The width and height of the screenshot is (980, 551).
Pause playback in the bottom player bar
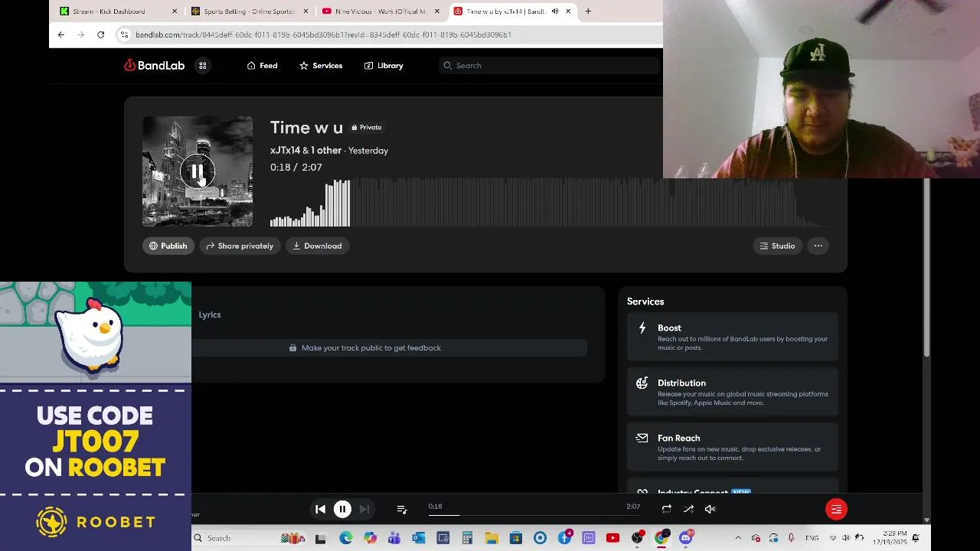(342, 509)
